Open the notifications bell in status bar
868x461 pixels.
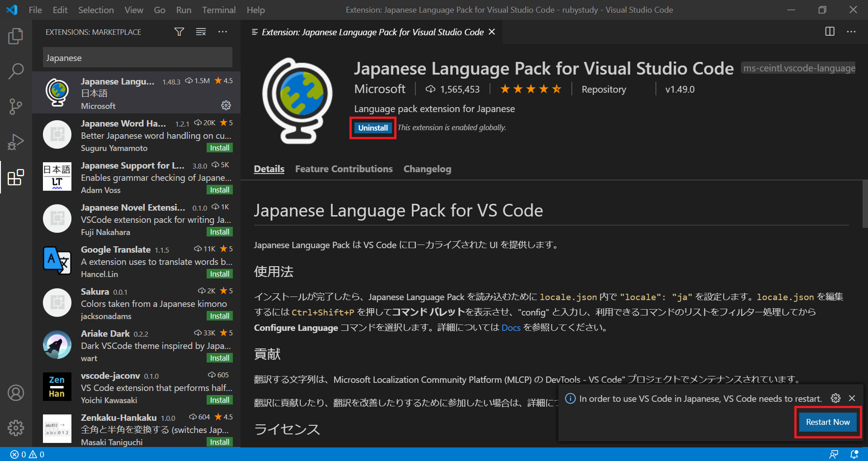coord(854,454)
